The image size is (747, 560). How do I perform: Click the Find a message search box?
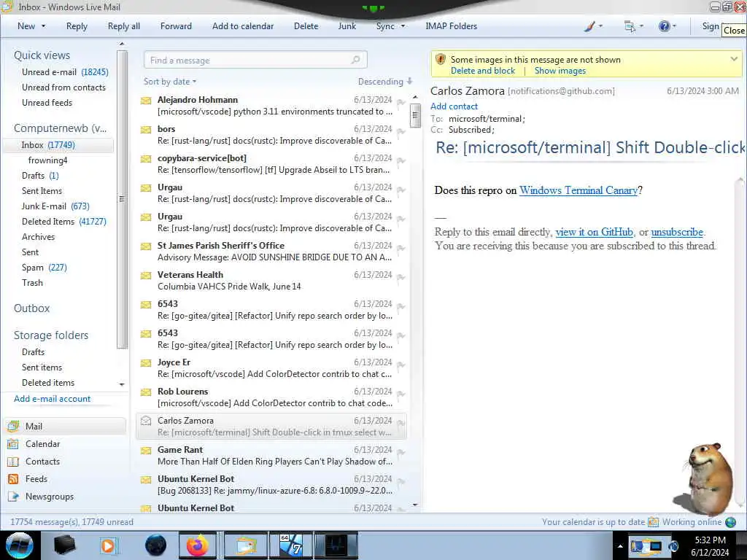pyautogui.click(x=255, y=60)
